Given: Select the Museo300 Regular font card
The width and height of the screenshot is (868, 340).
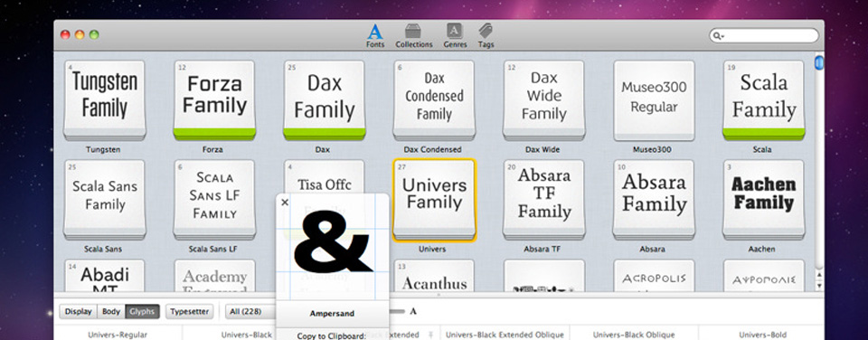Looking at the screenshot, I should click(654, 100).
